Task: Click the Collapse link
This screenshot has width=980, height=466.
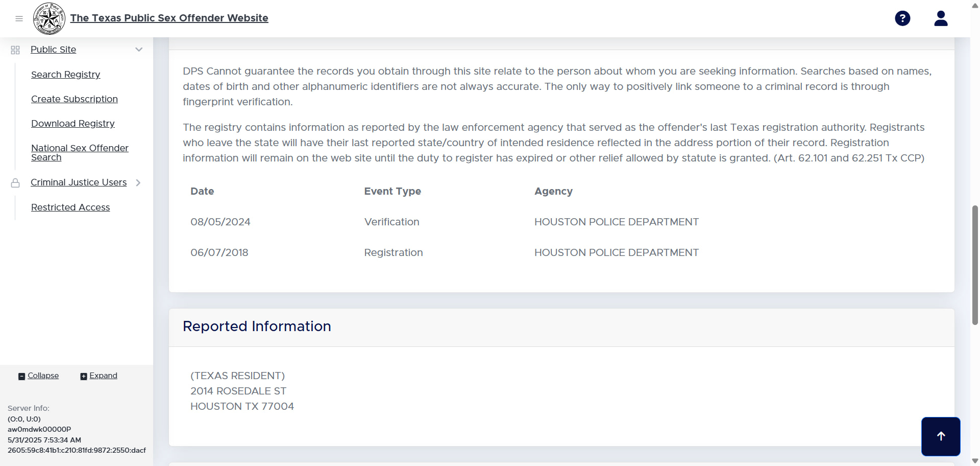Action: [x=43, y=376]
